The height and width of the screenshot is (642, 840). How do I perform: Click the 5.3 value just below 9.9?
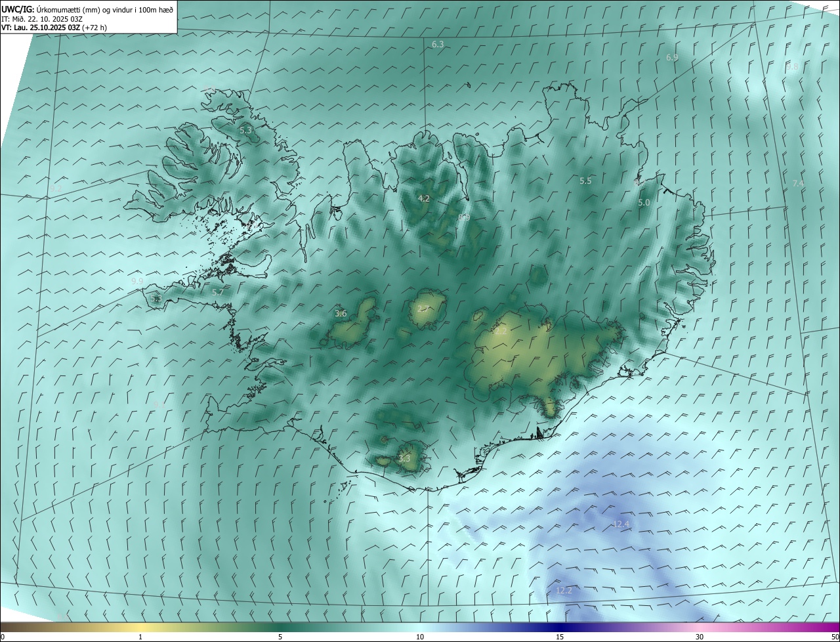(x=156, y=299)
